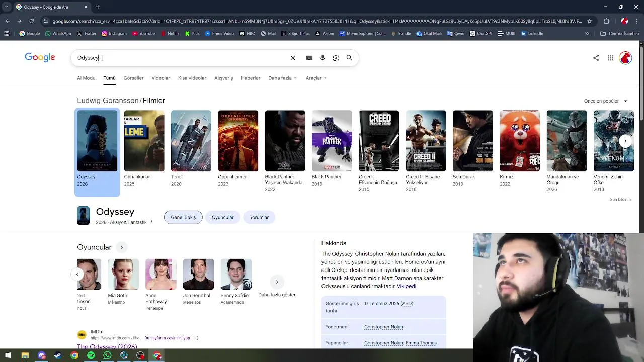
Task: Select the Oyuncular chip
Action: (x=223, y=217)
